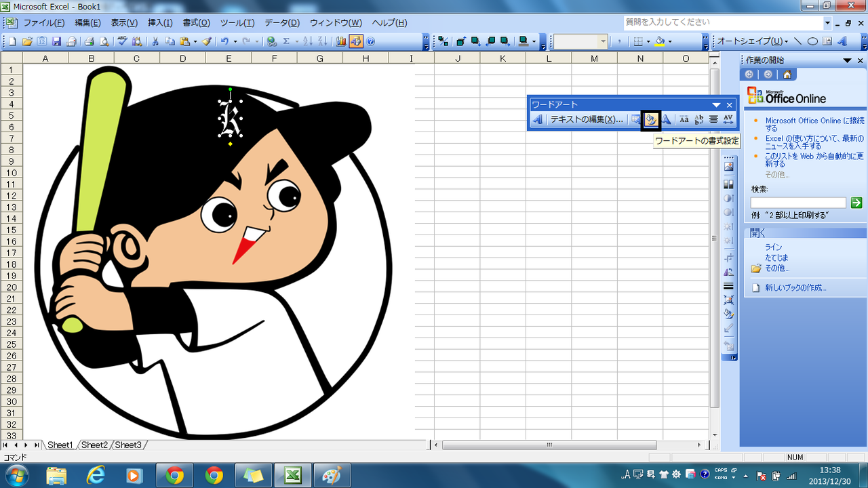Open the task pane title dropdown arrow
Viewport: 868px width, 488px height.
[x=847, y=60]
